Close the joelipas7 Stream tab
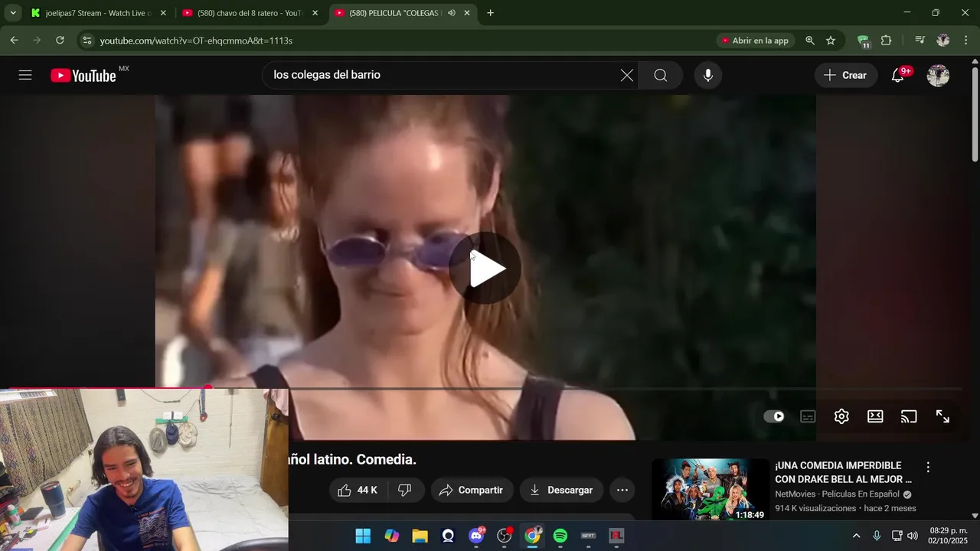This screenshot has height=551, width=980. point(163,13)
